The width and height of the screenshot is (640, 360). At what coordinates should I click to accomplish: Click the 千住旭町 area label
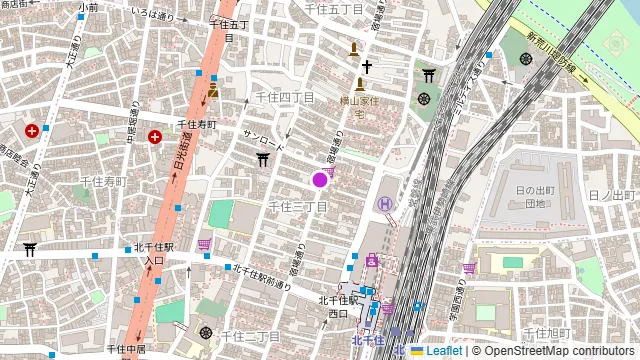(x=547, y=333)
